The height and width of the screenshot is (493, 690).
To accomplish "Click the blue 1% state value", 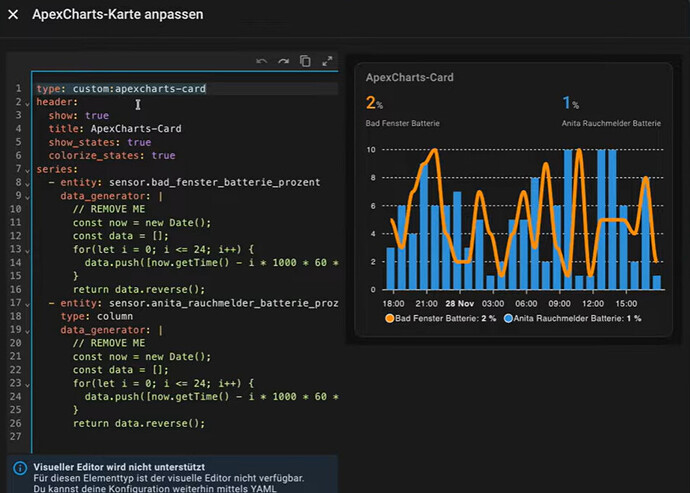I will [571, 103].
